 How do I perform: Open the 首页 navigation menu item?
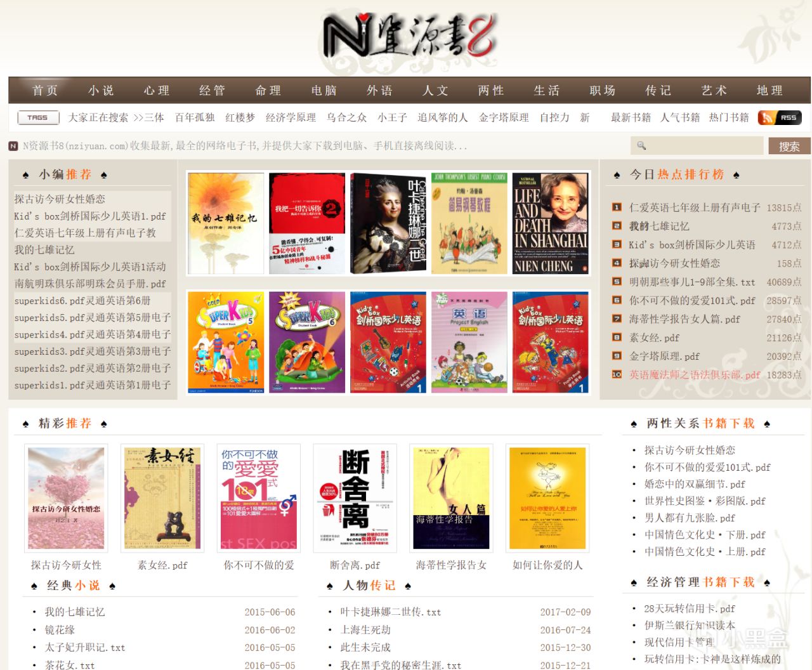pos(45,91)
